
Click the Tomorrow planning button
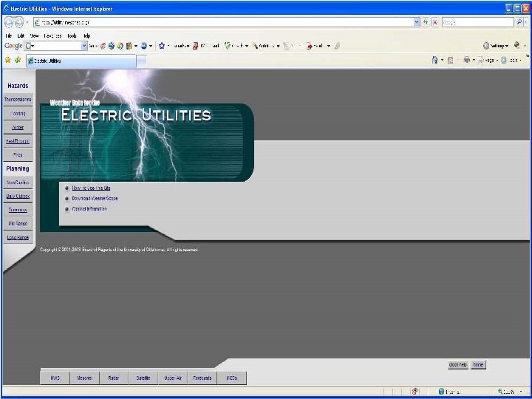tap(18, 210)
